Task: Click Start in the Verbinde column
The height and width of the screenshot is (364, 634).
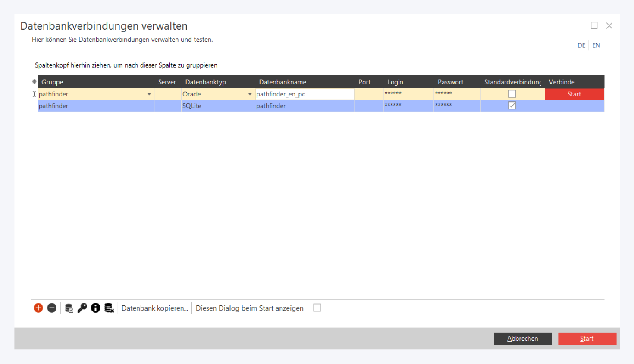Action: click(x=574, y=93)
